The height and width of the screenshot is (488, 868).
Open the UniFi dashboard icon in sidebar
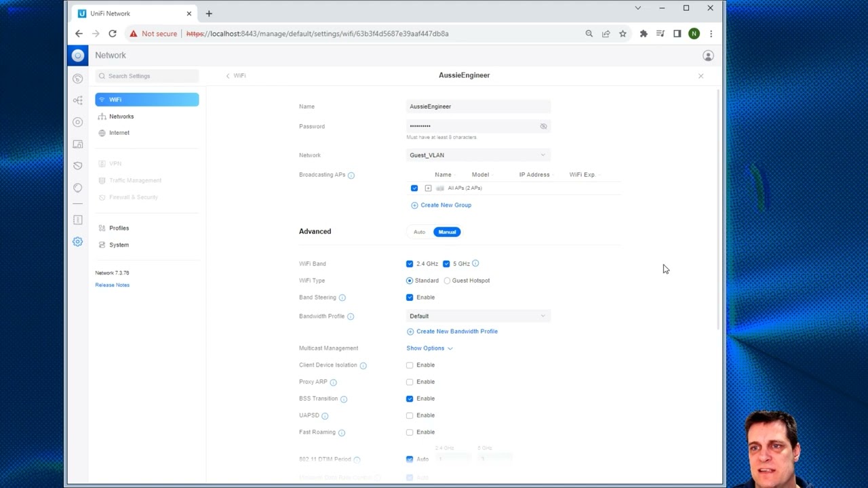click(x=77, y=79)
